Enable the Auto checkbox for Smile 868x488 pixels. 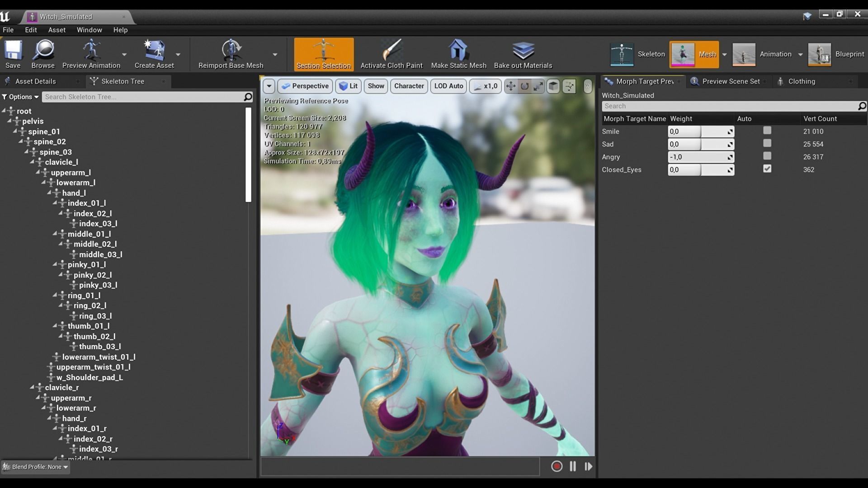pos(767,131)
